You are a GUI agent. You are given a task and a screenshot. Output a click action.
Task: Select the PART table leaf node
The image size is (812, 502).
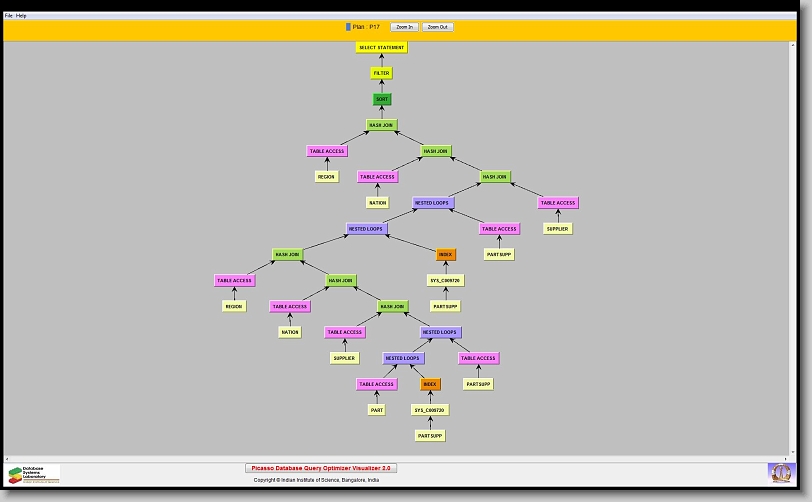pos(377,410)
